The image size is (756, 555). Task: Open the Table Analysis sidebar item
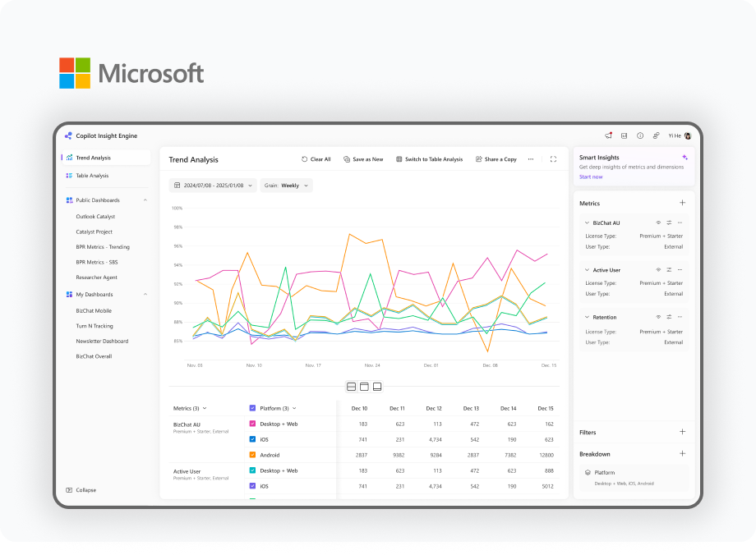(x=94, y=175)
